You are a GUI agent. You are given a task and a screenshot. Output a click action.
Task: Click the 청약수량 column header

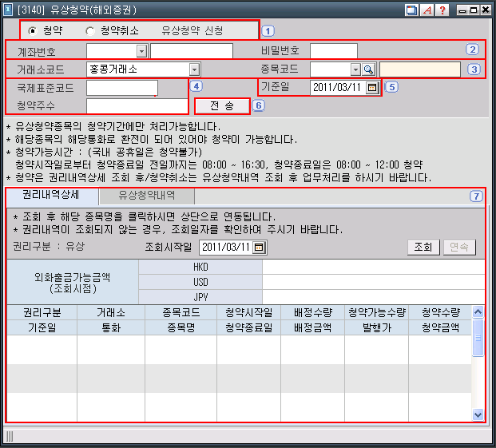click(440, 312)
